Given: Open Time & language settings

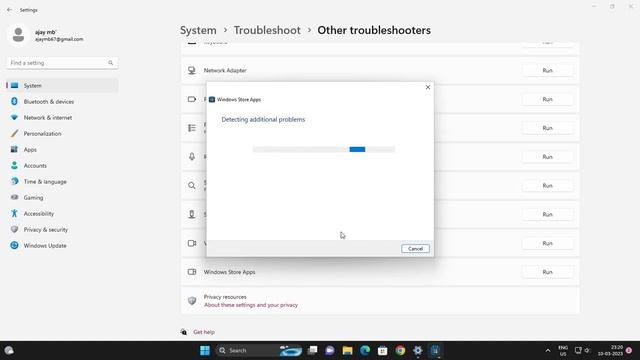Looking at the screenshot, I should coord(62,182).
